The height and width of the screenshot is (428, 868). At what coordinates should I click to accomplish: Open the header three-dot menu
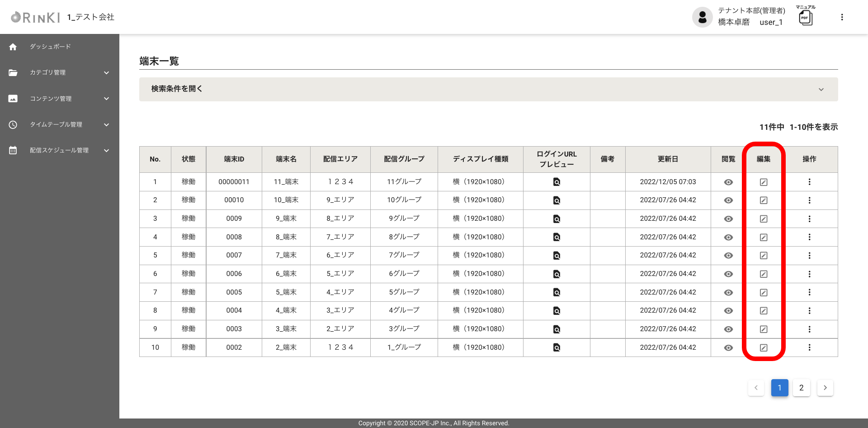pos(842,17)
